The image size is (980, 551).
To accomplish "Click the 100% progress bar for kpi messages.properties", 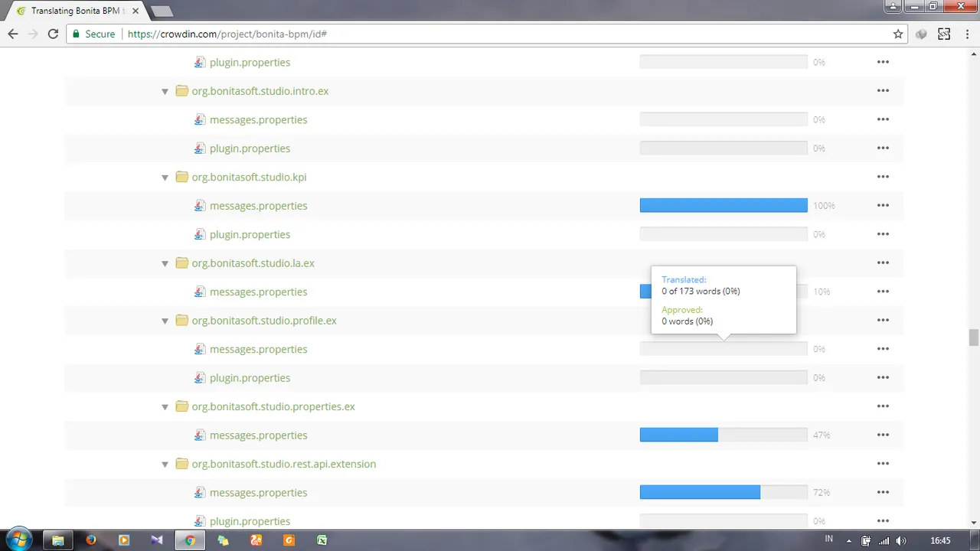I will click(x=724, y=205).
